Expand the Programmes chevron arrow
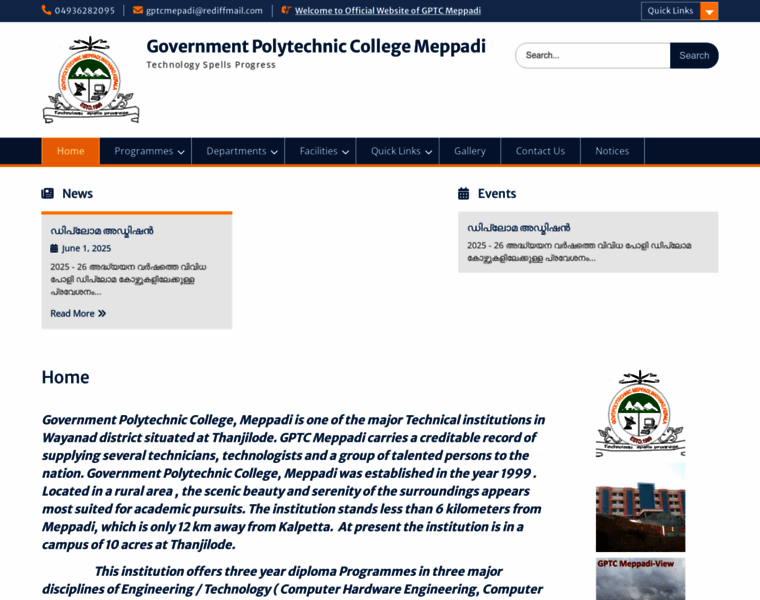 coord(181,152)
